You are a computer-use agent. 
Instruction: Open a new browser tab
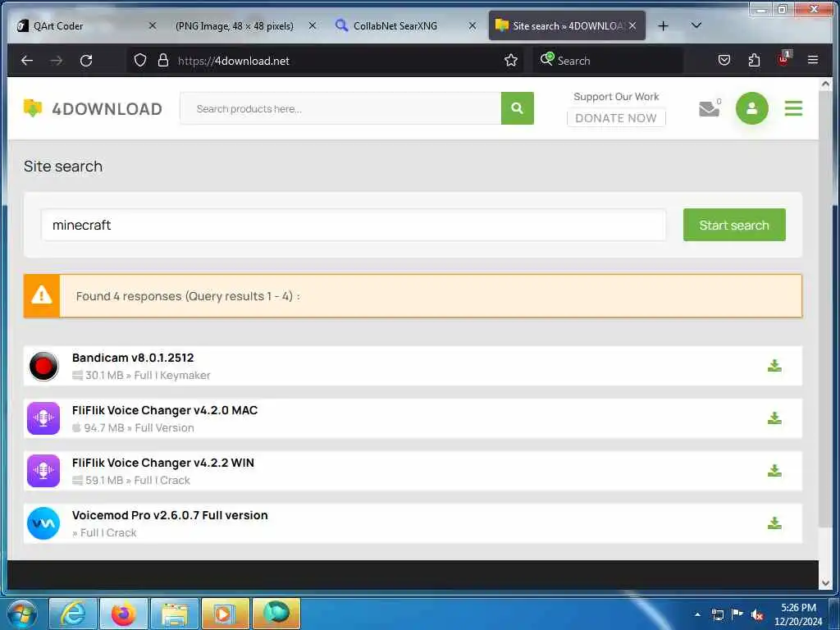pyautogui.click(x=663, y=25)
